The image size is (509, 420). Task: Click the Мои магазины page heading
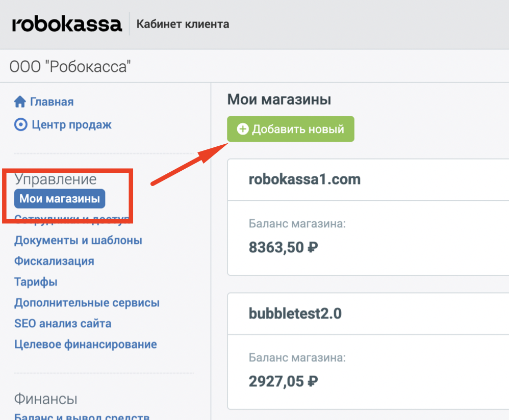(279, 99)
